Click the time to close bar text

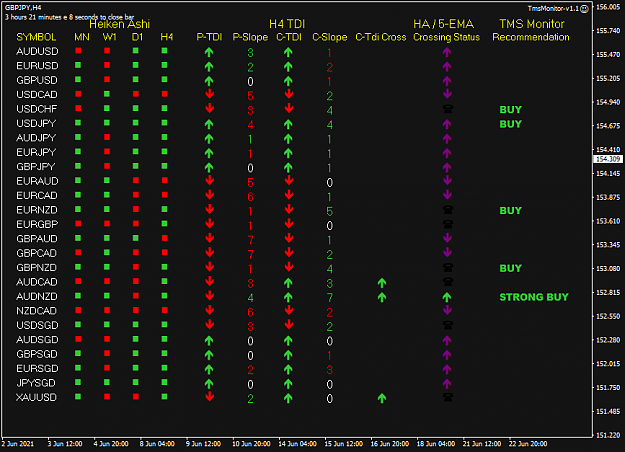[69, 17]
